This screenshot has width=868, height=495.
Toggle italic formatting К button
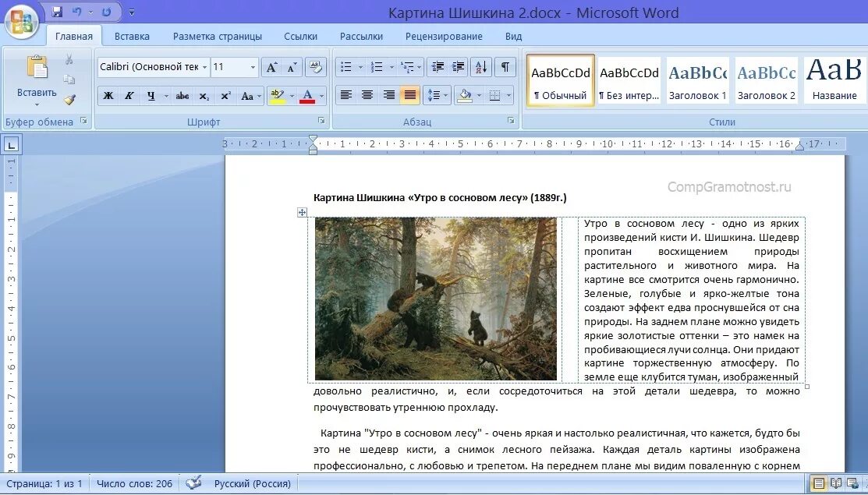tap(129, 96)
